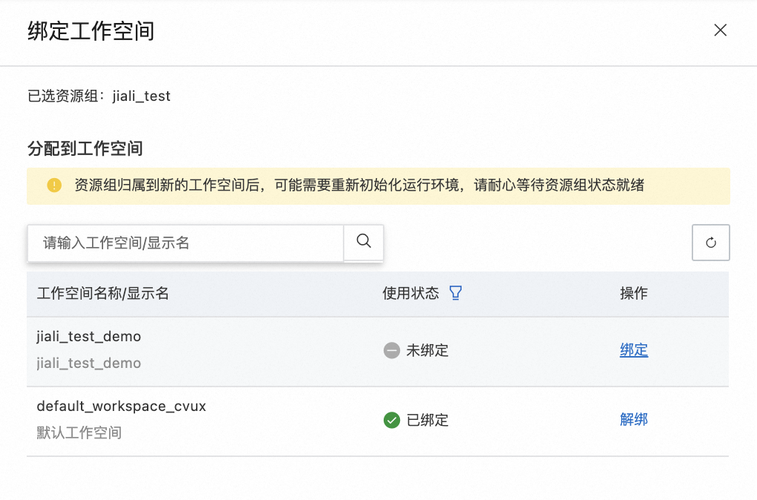757x500 pixels.
Task: Click the 使用状态 column header label
Action: (411, 293)
